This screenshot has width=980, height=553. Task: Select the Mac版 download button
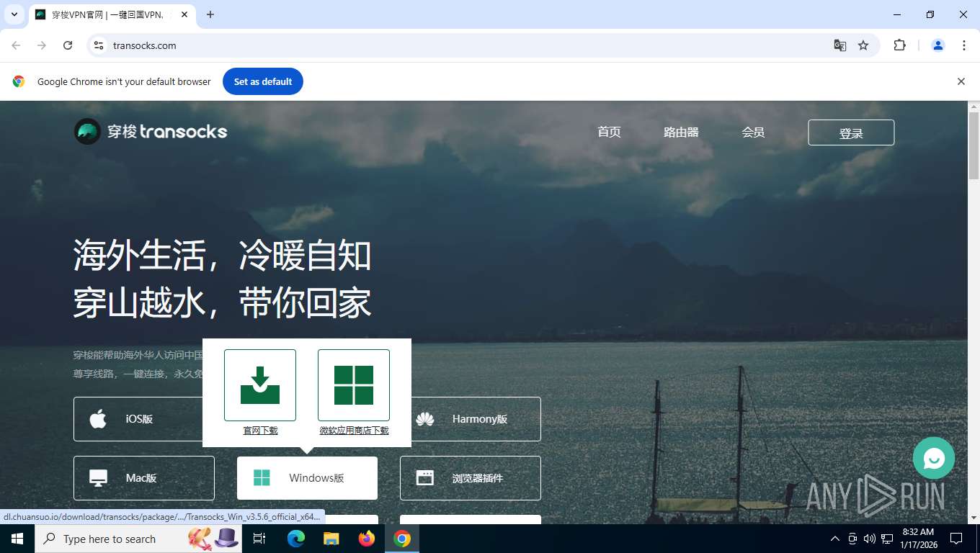point(144,478)
